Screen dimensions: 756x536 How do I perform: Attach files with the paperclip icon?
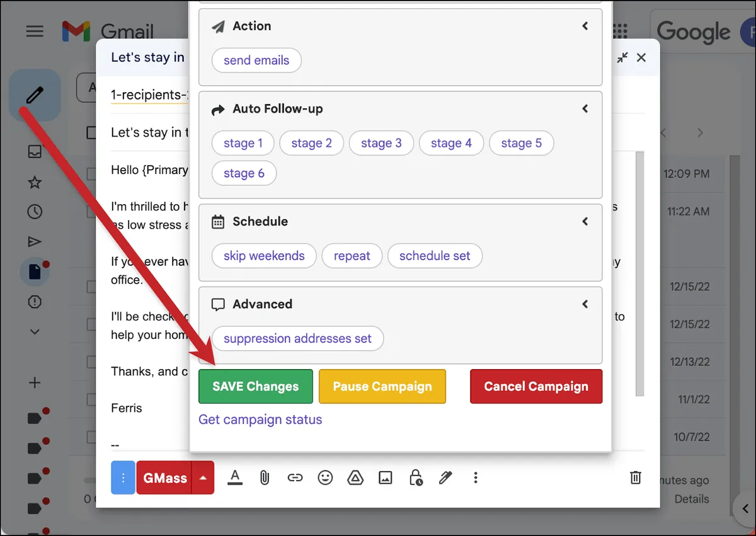[x=265, y=478]
